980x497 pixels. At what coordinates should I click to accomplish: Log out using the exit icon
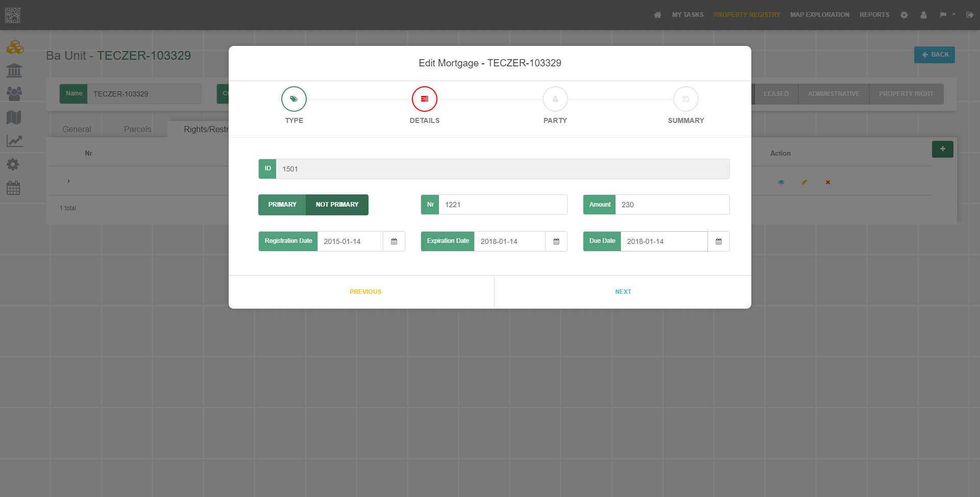(x=970, y=15)
